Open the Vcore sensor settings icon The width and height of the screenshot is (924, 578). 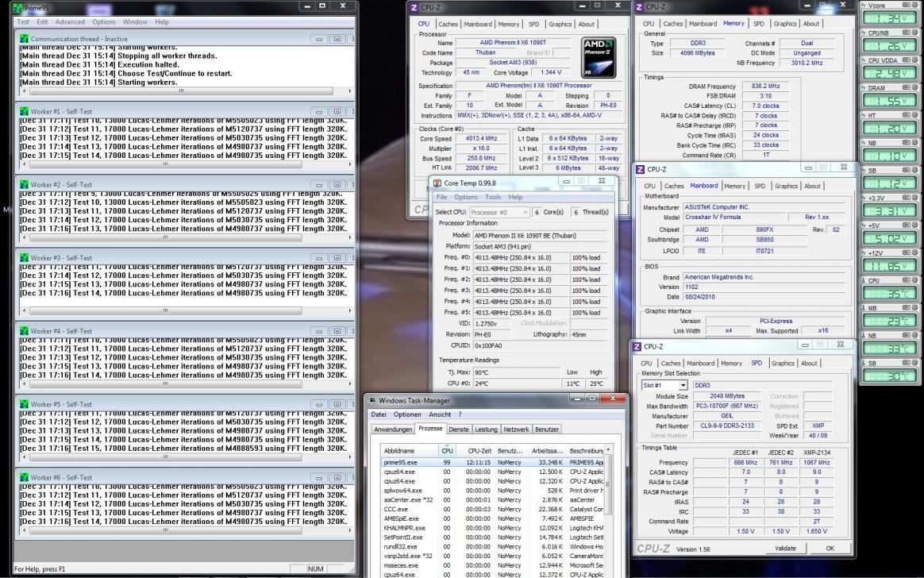point(907,6)
